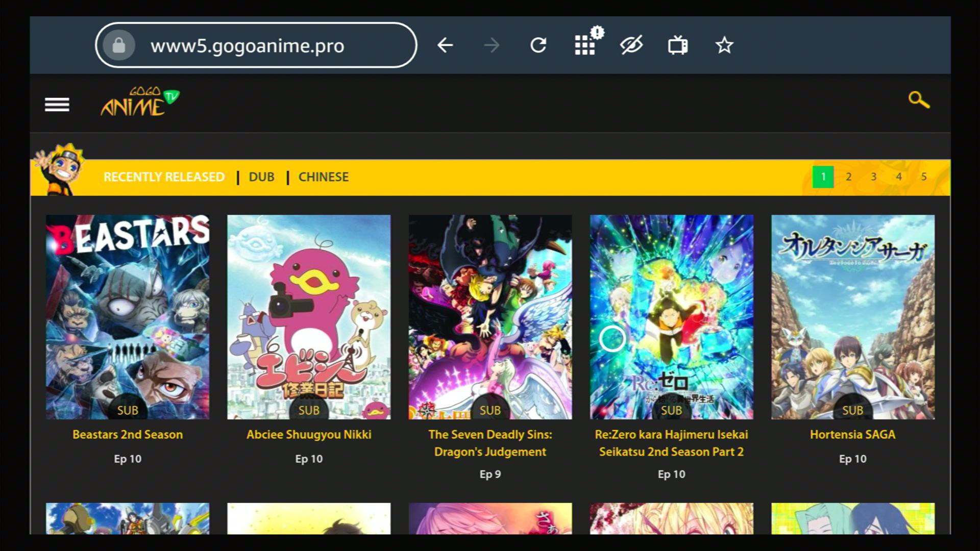Bookmark this page with the star icon
The image size is (980, 551).
coord(724,45)
